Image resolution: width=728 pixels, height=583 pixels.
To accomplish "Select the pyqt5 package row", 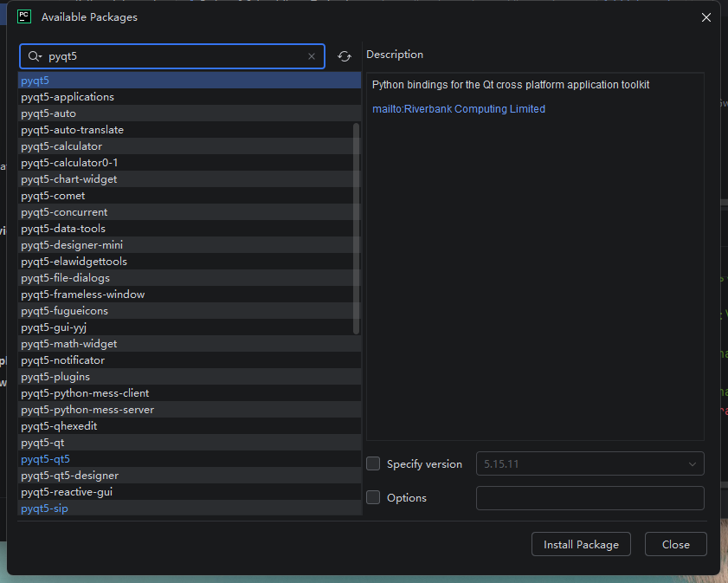I will click(x=190, y=81).
